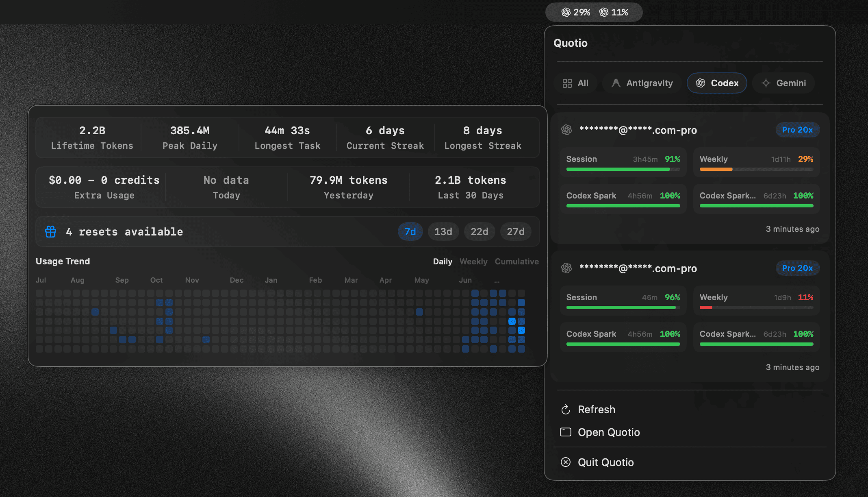Click the OpenAI icon showing 29% in menu bar
This screenshot has height=497, width=868.
coord(566,12)
